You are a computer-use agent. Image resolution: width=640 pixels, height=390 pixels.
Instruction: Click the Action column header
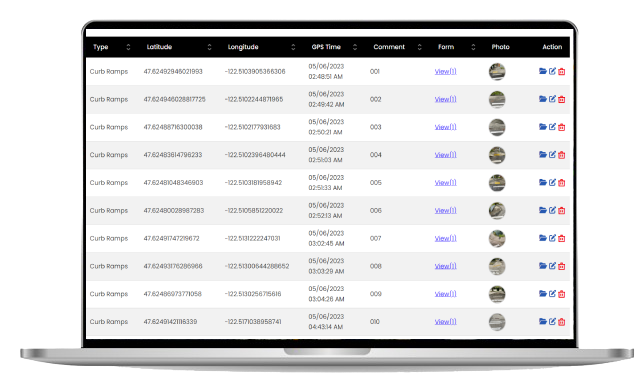click(552, 47)
